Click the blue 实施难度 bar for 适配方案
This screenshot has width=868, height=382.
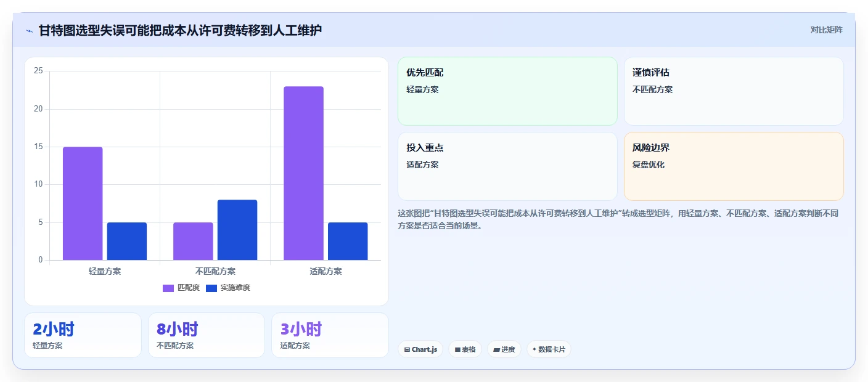(348, 241)
